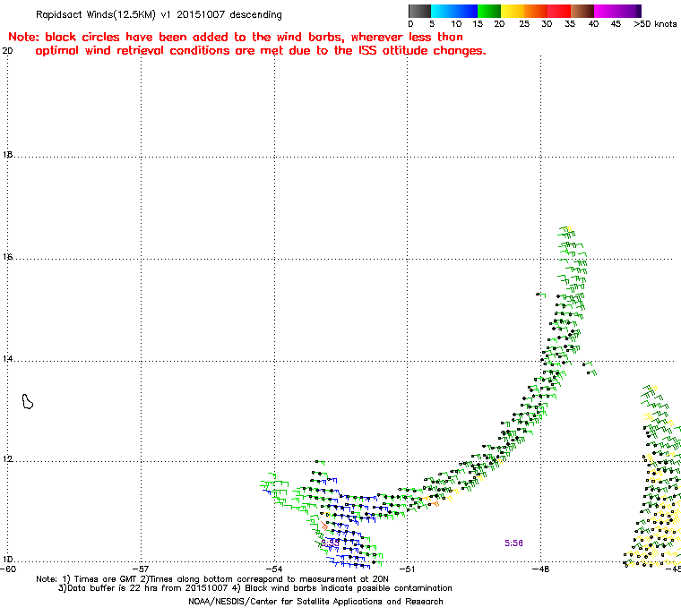This screenshot has width=681, height=616.
Task: Select the yellow 20-25 knots legend color
Action: point(513,12)
